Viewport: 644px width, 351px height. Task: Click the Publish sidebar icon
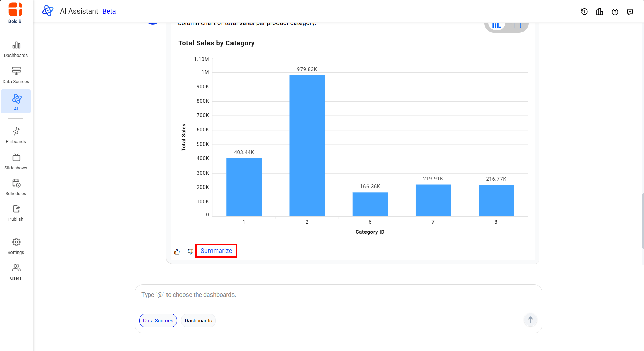click(16, 213)
